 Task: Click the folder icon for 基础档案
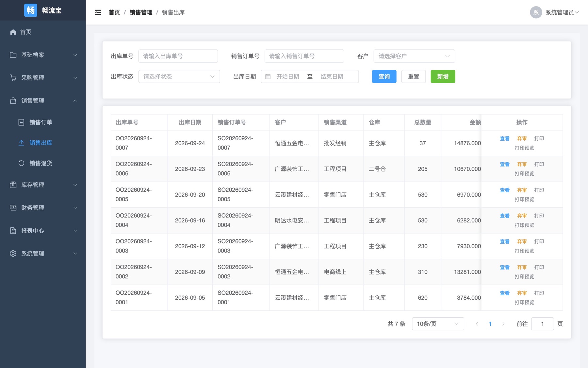(x=13, y=55)
